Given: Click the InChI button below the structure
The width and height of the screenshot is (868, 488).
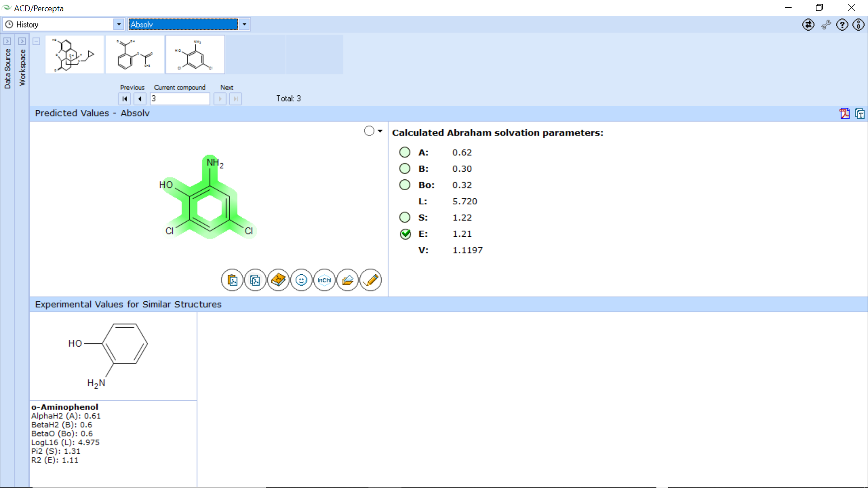Looking at the screenshot, I should (324, 280).
